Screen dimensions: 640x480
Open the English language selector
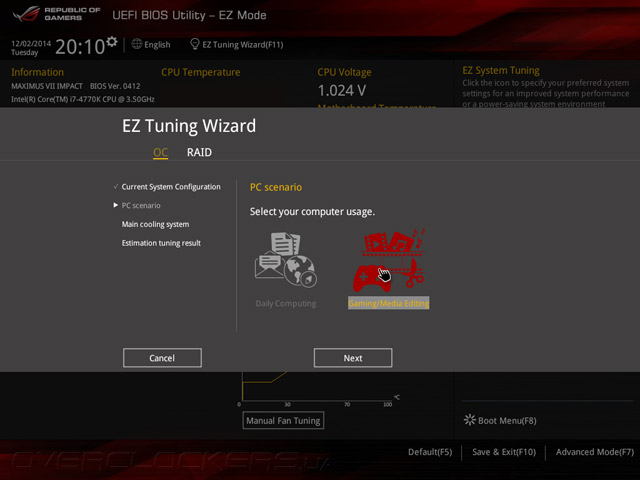click(x=157, y=44)
